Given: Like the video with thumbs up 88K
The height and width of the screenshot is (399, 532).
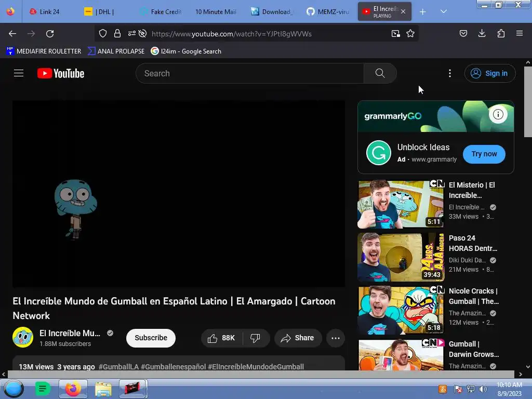Looking at the screenshot, I should coord(221,338).
